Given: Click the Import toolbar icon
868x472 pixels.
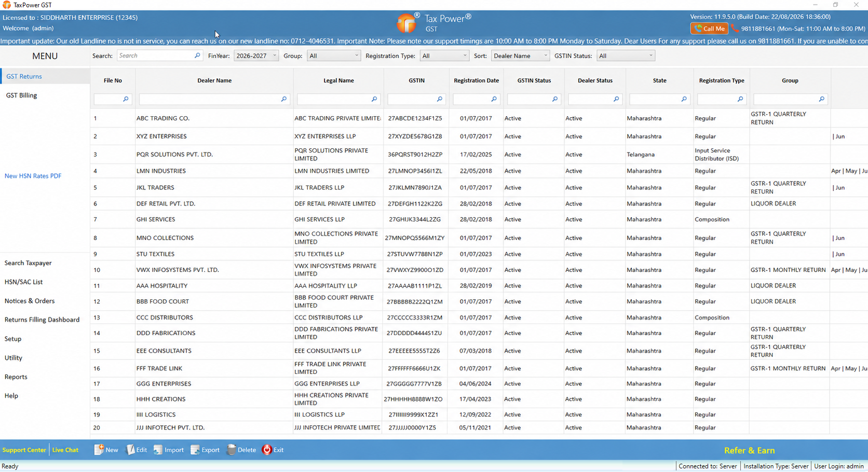Looking at the screenshot, I should [158, 450].
